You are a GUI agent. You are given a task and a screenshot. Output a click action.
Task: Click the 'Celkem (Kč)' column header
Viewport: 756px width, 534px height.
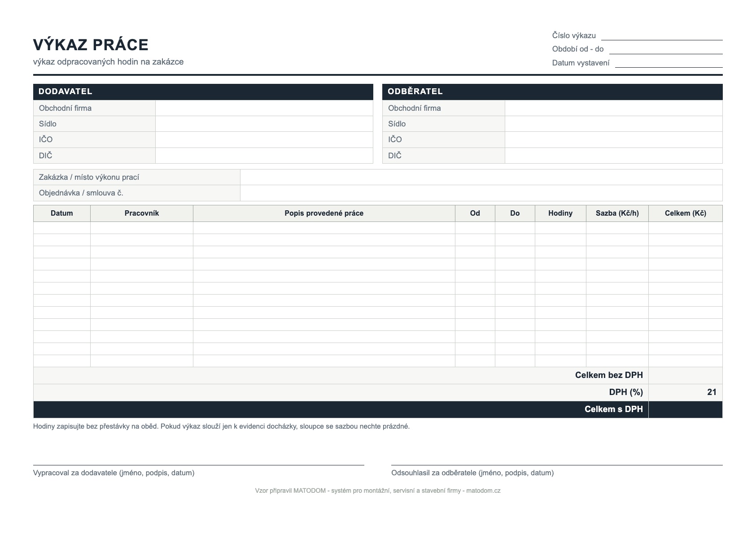pos(686,213)
